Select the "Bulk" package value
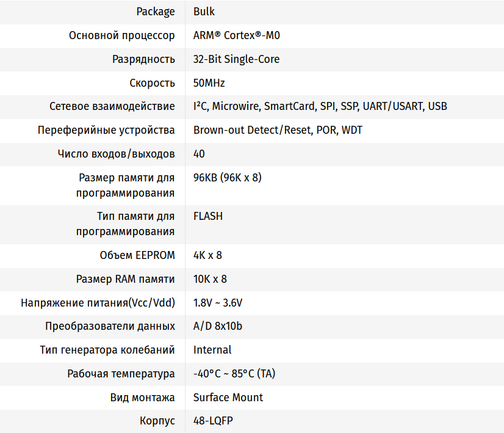The width and height of the screenshot is (504, 433). click(204, 12)
